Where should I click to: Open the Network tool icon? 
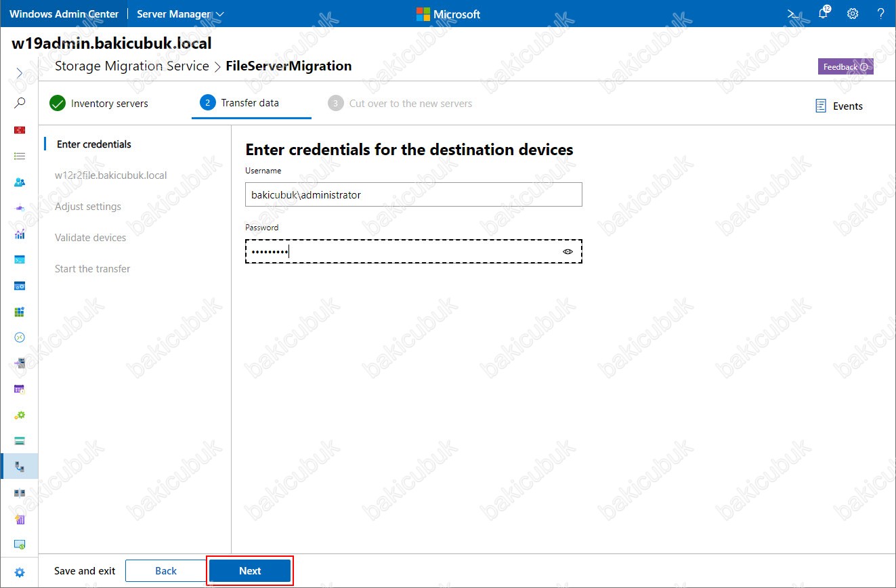[x=20, y=208]
